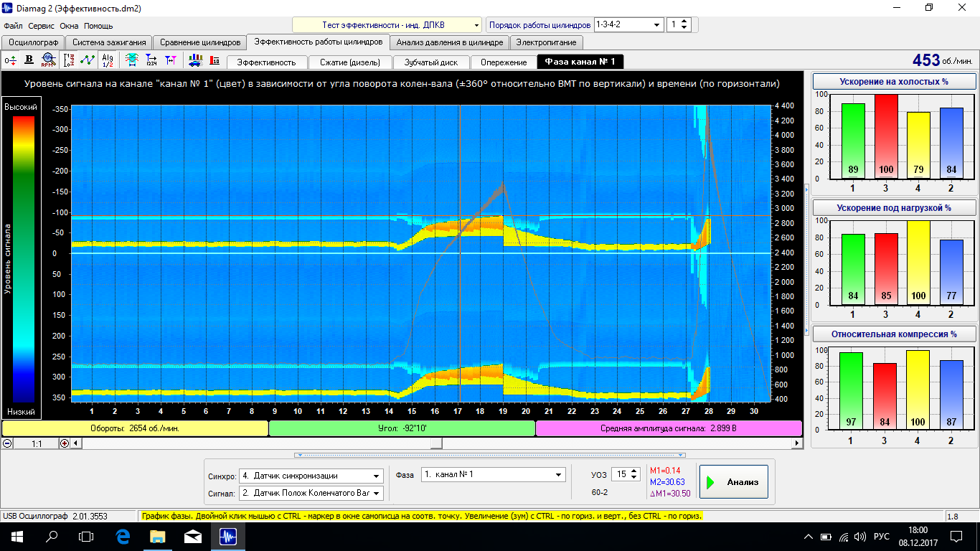Image resolution: width=980 pixels, height=551 pixels.
Task: Click the Alg 1/2 algorithm icon
Action: (108, 60)
